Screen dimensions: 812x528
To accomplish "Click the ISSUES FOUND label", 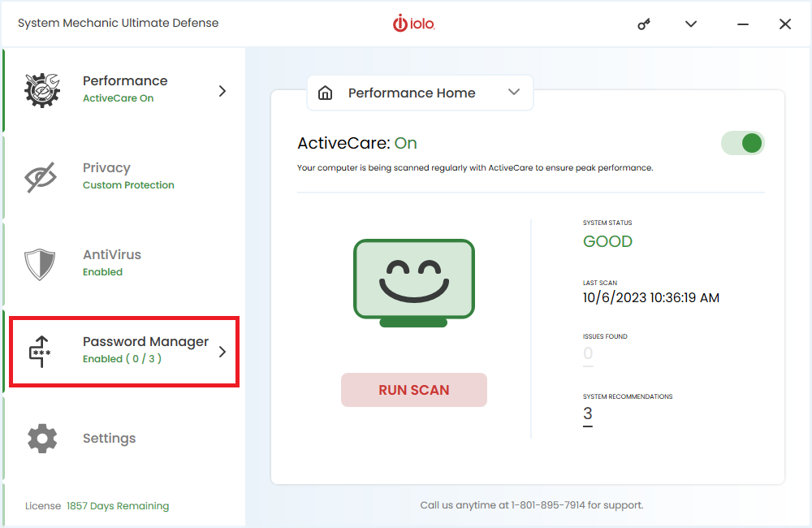I will [x=605, y=336].
